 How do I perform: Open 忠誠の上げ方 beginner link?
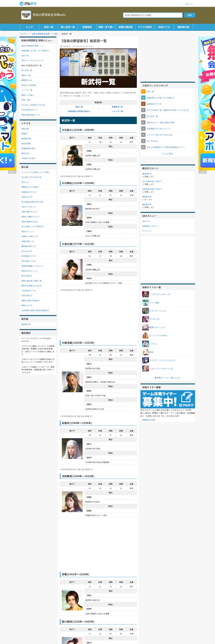point(27,197)
